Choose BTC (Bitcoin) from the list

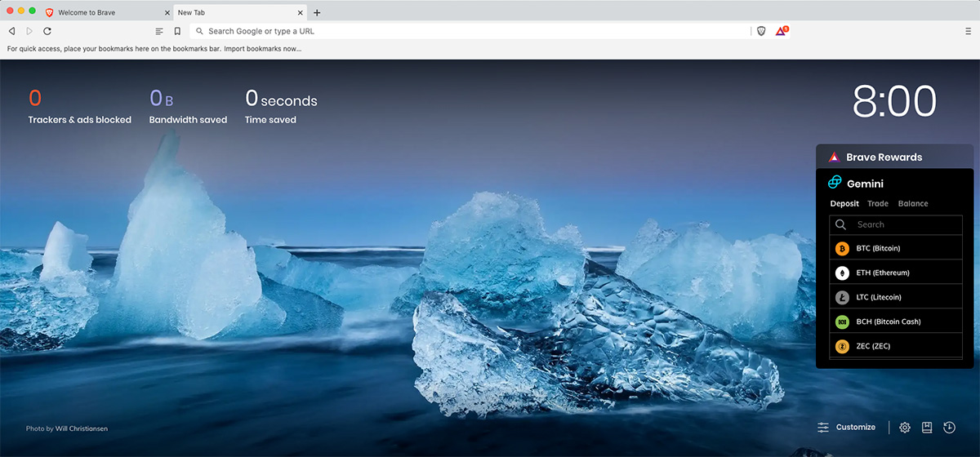tap(896, 248)
